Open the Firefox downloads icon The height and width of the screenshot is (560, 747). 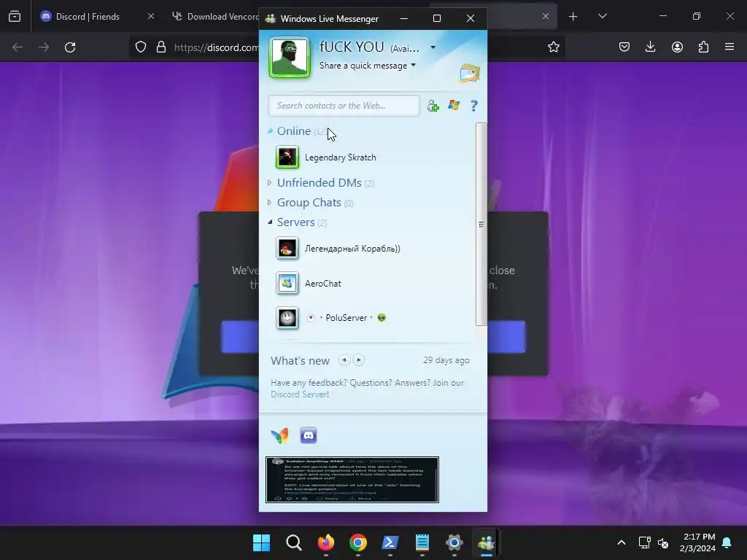click(650, 47)
